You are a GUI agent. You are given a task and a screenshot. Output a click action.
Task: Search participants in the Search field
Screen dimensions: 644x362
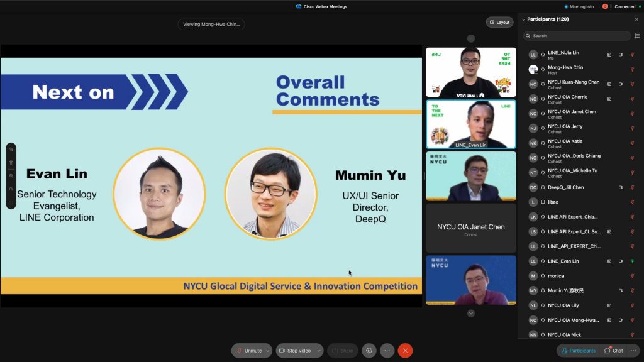pos(577,36)
